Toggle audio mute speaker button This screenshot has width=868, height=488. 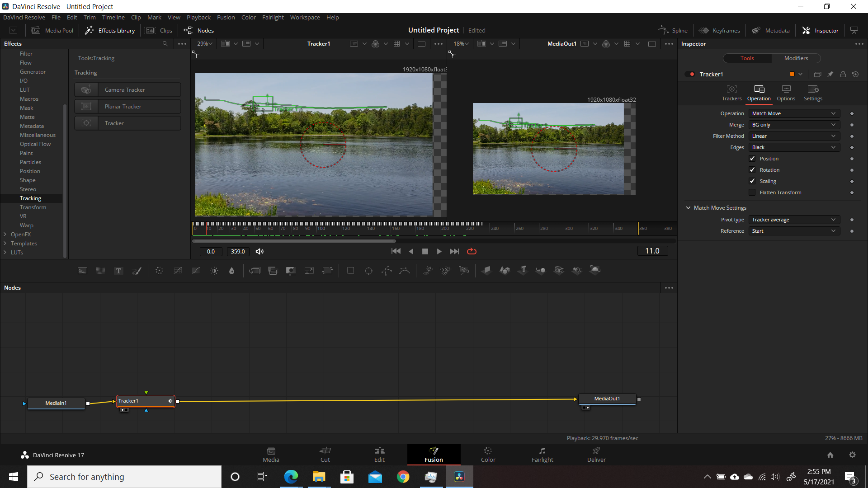click(259, 251)
